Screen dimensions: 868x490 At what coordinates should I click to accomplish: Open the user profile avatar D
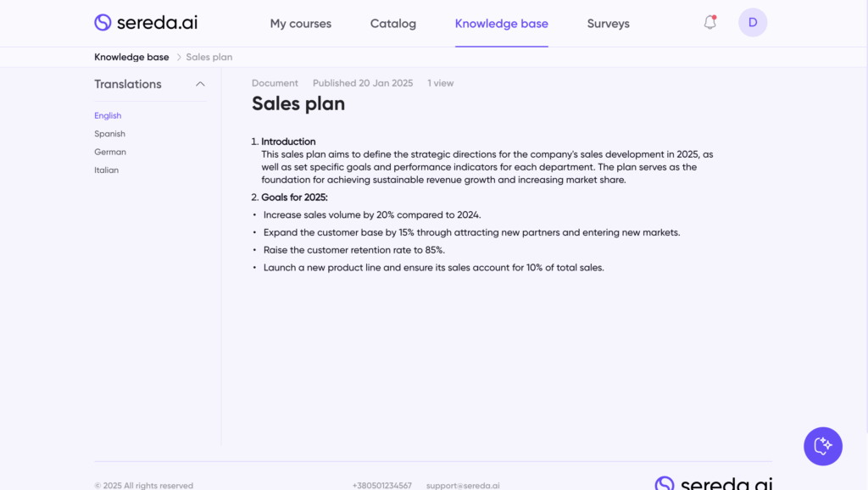[x=753, y=23]
